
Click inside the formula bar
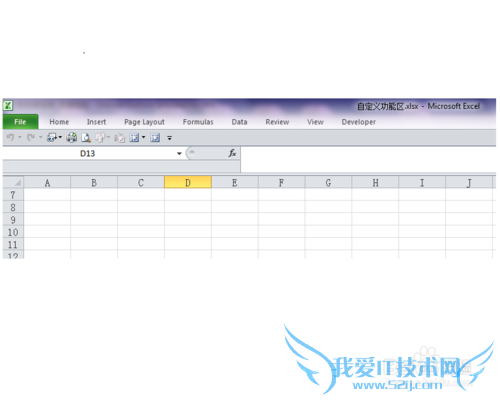(368, 159)
